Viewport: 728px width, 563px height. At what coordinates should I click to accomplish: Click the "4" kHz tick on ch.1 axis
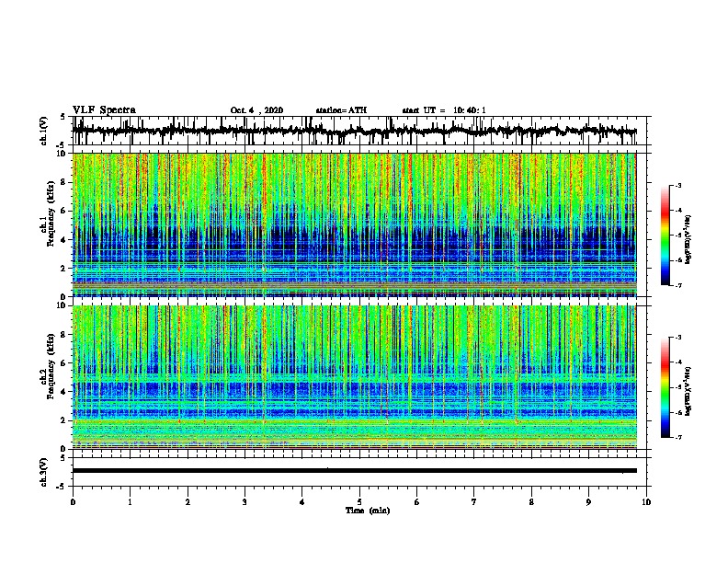64,240
